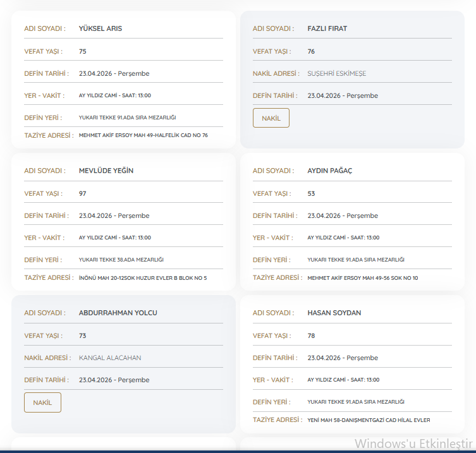The image size is (476, 453).
Task: Click the name MEVLÜDE YEĞİN
Action: click(x=106, y=171)
